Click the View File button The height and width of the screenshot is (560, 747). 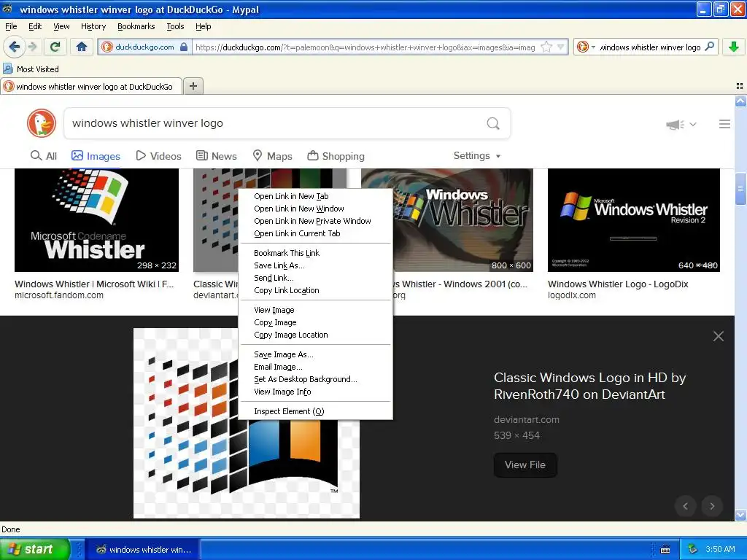tap(525, 464)
